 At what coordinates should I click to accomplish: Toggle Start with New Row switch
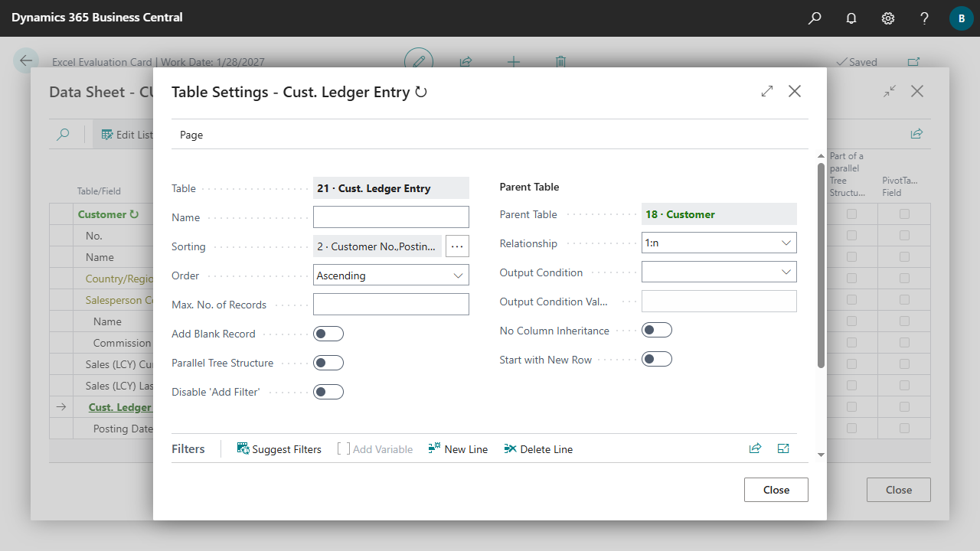coord(656,360)
